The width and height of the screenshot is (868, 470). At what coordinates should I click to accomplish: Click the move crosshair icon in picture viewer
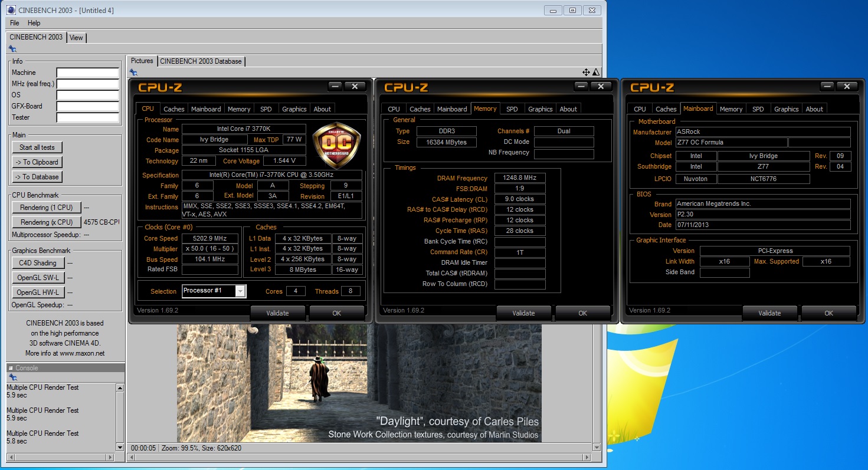point(586,72)
